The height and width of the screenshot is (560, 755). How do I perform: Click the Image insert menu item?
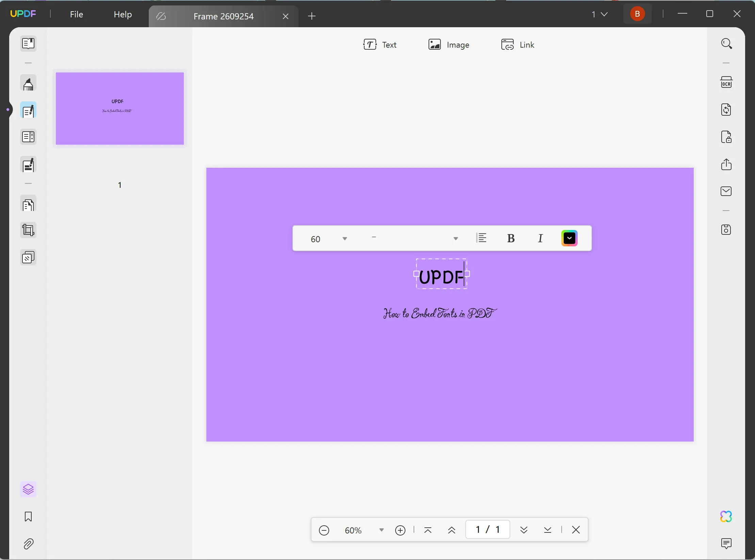[x=448, y=45]
